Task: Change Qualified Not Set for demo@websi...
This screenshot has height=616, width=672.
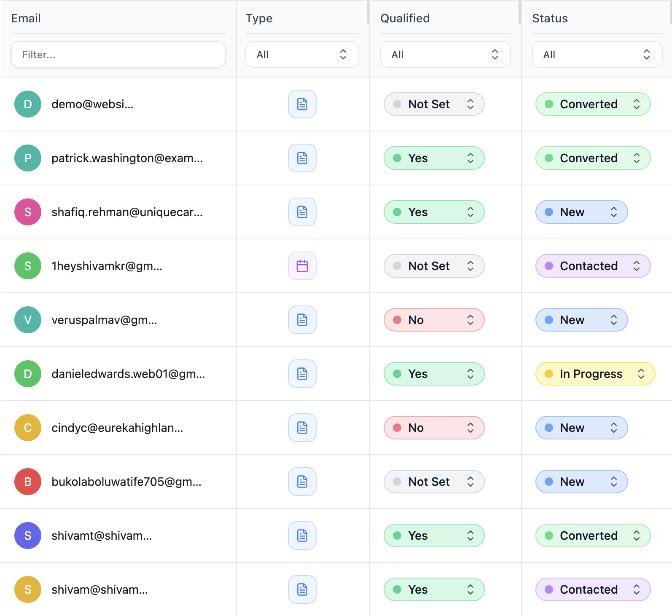Action: tap(434, 104)
